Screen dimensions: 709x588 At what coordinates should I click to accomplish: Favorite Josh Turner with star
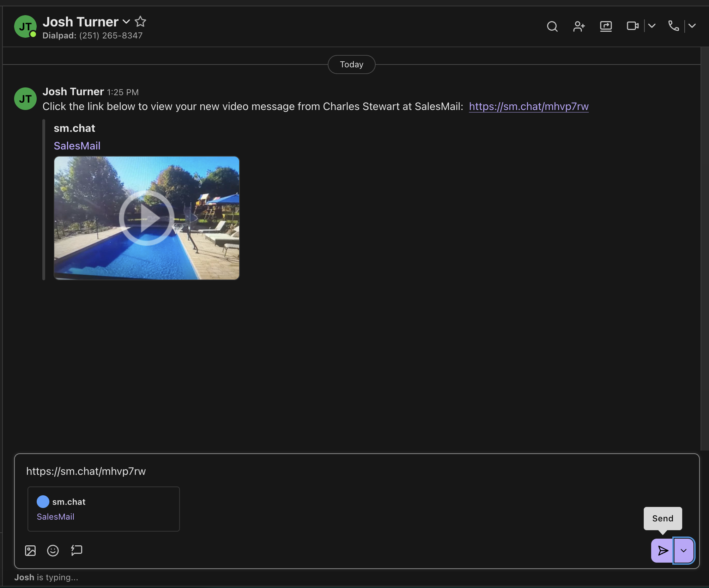140,22
